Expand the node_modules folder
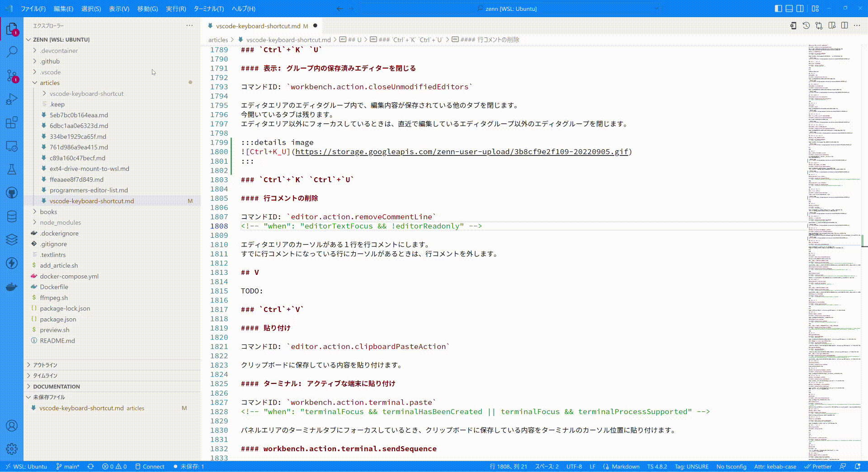The height and width of the screenshot is (472, 868). click(x=112, y=222)
